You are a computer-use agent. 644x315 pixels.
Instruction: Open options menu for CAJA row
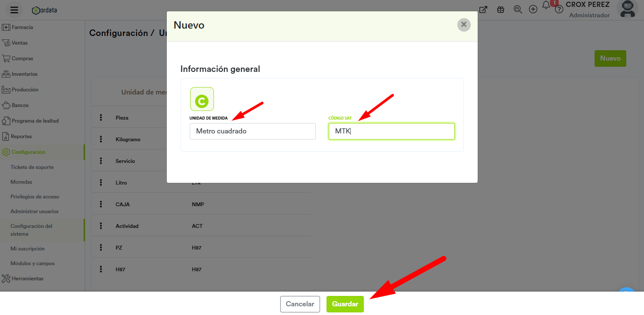(101, 204)
